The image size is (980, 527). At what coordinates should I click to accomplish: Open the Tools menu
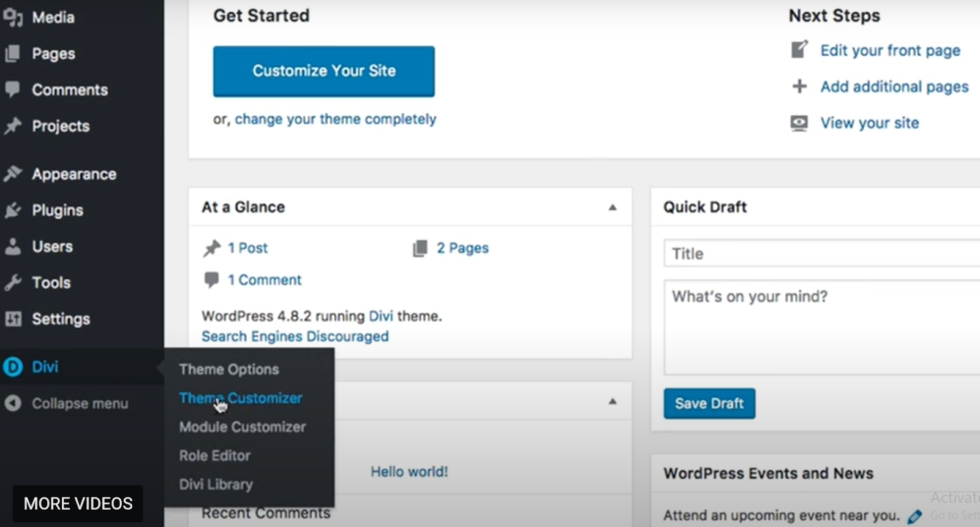(51, 282)
